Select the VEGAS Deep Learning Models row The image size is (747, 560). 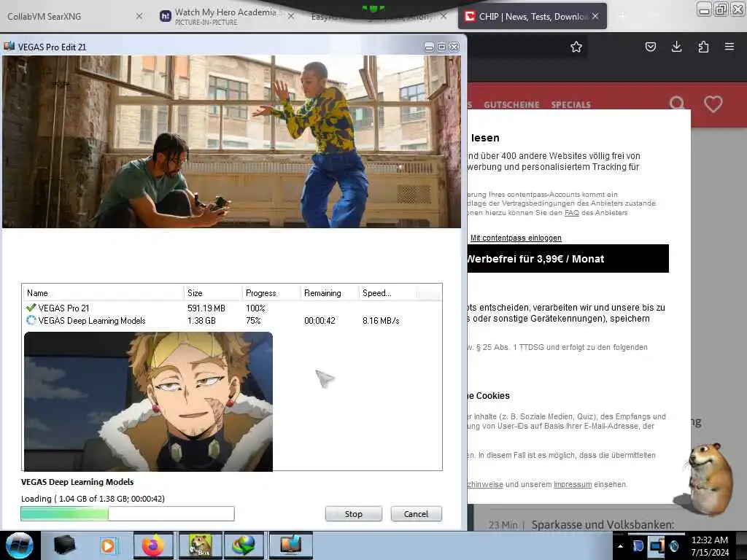[231, 321]
